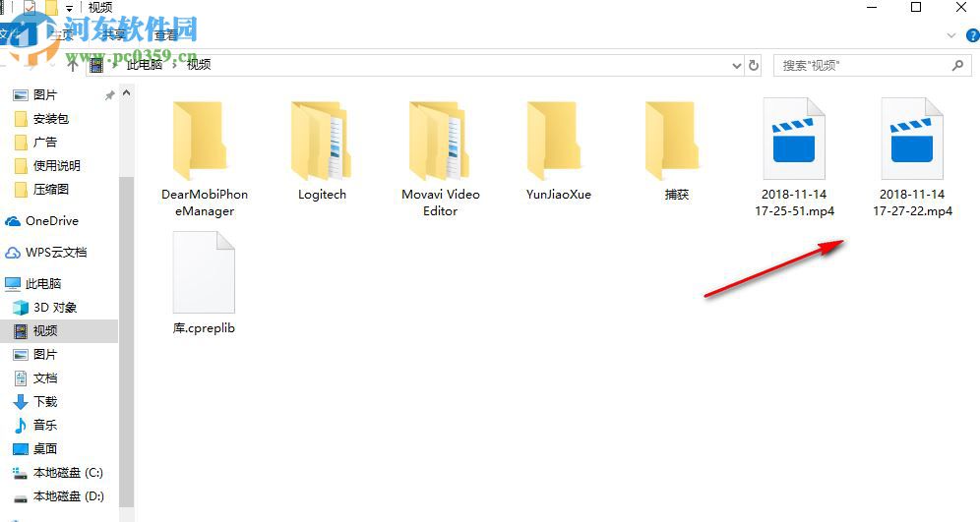
Task: Open 音乐 in navigation pane
Action: click(x=35, y=426)
